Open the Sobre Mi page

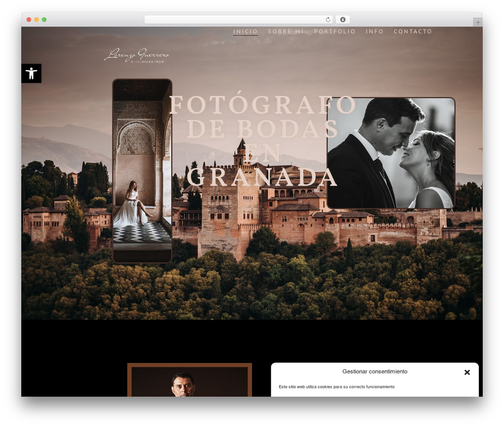(x=286, y=32)
